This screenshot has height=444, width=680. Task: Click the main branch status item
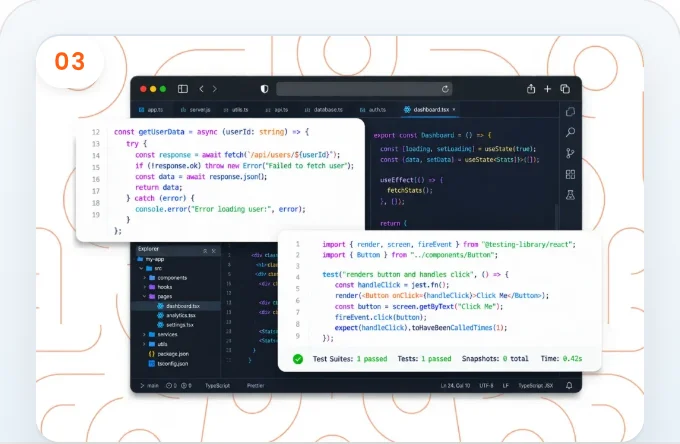[149, 385]
